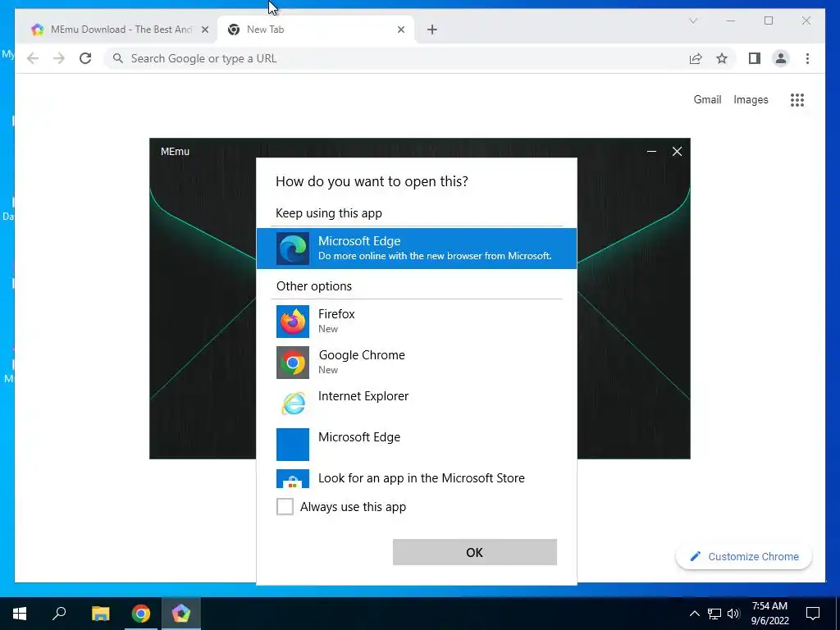Choose Firefox to open this
The width and height of the screenshot is (840, 630).
pyautogui.click(x=416, y=321)
